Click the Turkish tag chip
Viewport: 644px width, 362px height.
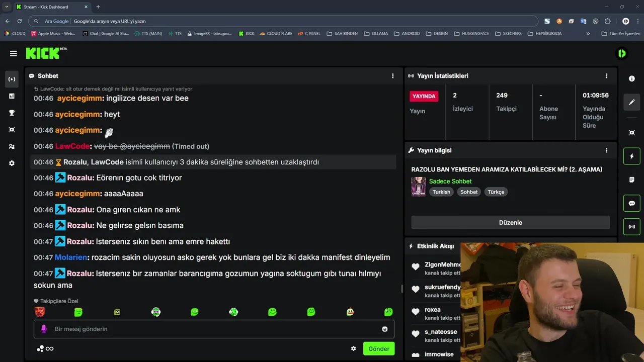coord(441,192)
